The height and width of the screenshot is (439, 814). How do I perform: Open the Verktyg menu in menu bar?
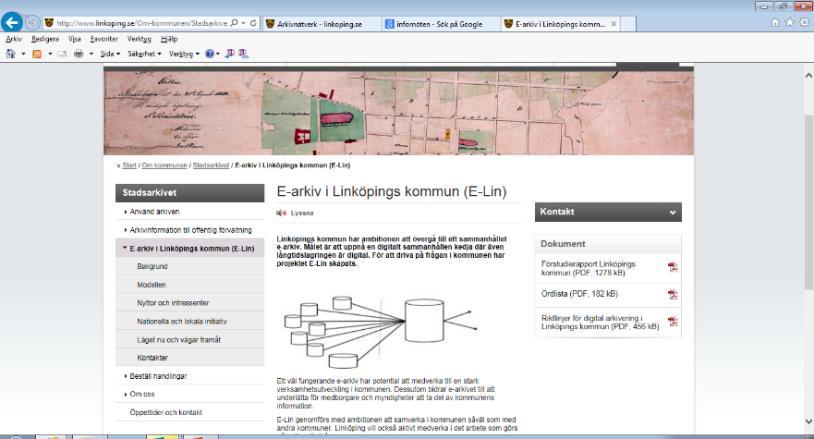click(x=139, y=39)
